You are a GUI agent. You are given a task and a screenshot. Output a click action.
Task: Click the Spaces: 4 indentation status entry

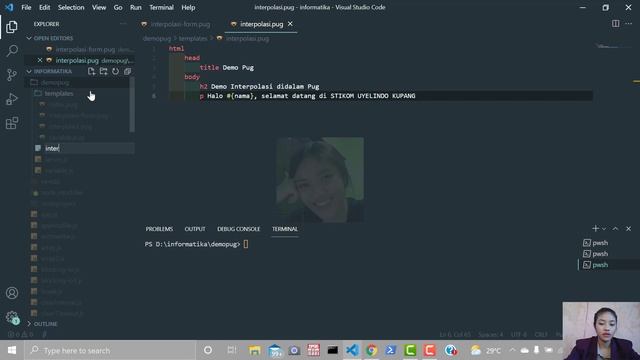coord(491,335)
